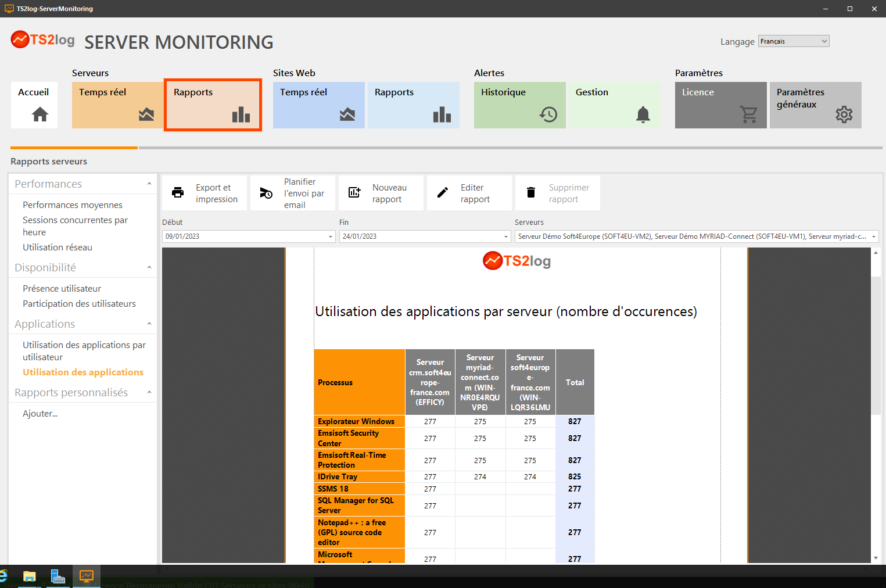Image resolution: width=886 pixels, height=588 pixels.
Task: Open Internet Explorer from the taskbar
Action: tap(3, 576)
